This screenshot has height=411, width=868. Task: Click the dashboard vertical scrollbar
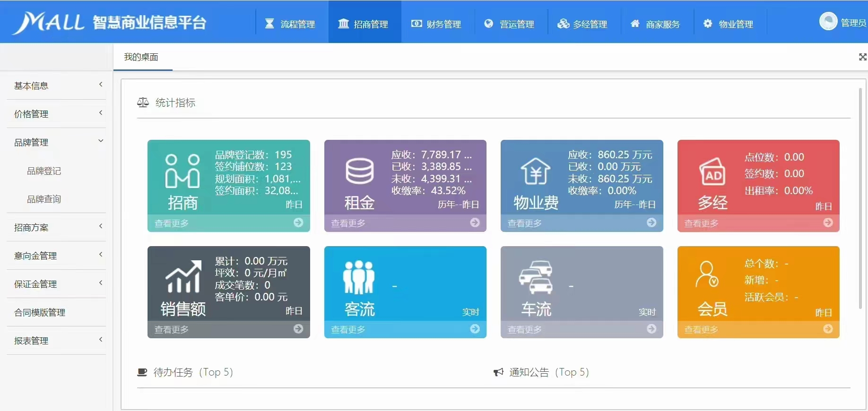[x=860, y=198]
